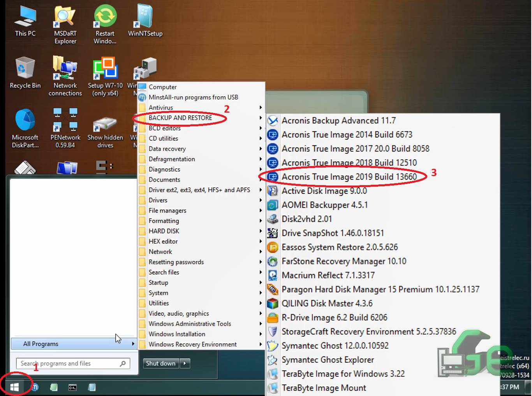Open Shut down options arrow

pyautogui.click(x=185, y=363)
